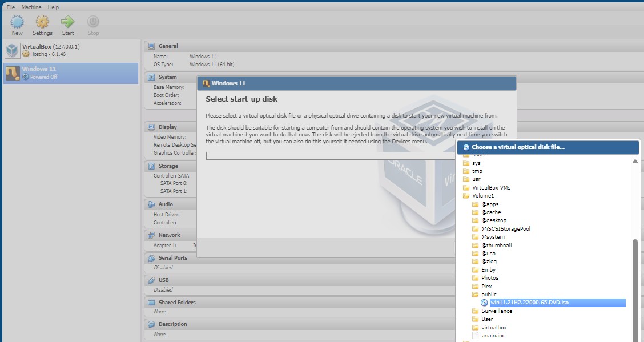Click the Network section icon
Screen dimensions: 644x342
151,235
